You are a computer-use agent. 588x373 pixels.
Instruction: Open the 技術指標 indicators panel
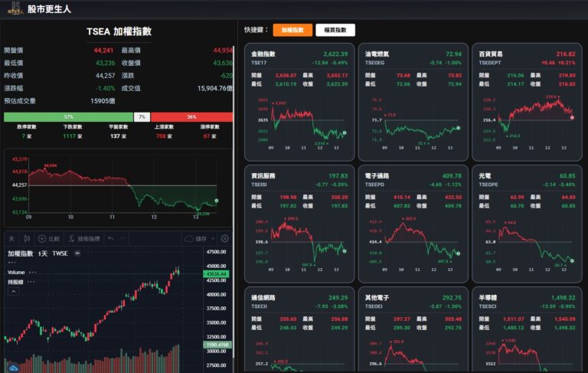[84, 239]
